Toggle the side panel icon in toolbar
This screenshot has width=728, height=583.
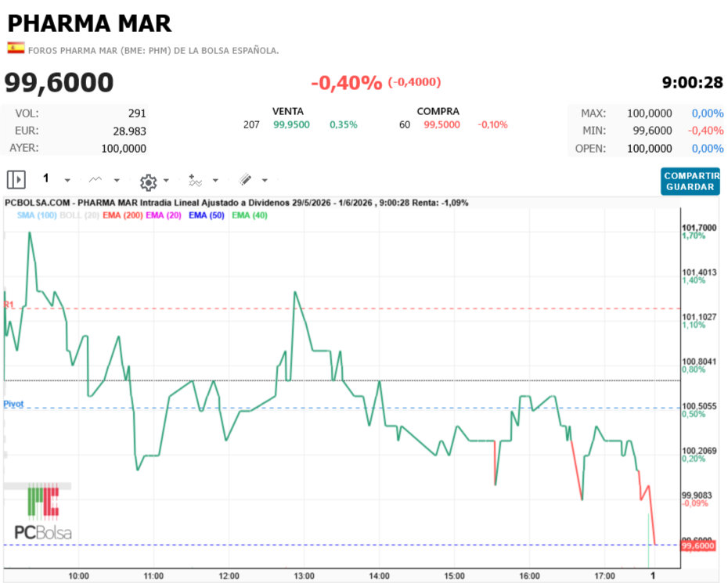tap(16, 180)
